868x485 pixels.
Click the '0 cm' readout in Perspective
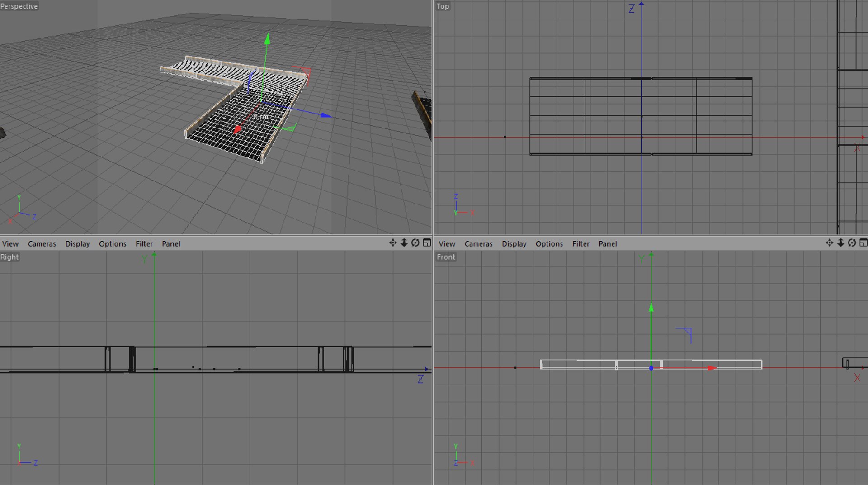(x=261, y=117)
